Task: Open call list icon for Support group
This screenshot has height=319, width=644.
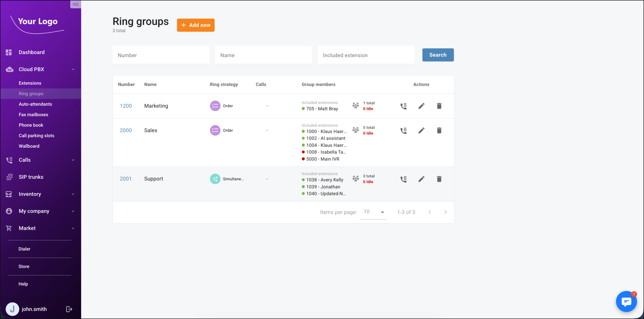Action: [x=404, y=179]
